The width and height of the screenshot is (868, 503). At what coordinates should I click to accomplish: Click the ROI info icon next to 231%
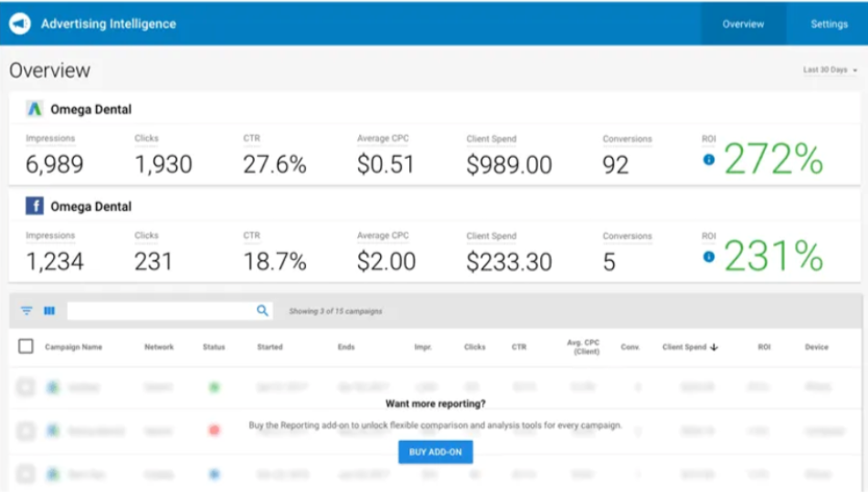708,257
